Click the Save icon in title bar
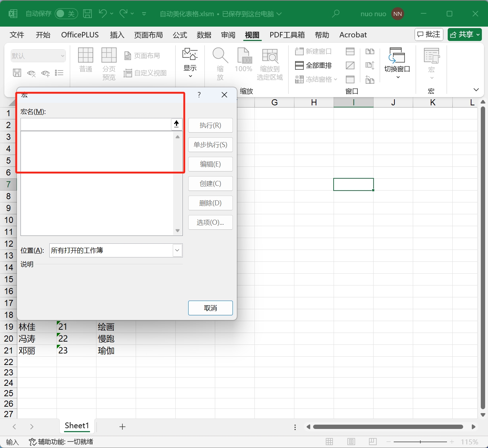Image resolution: width=488 pixels, height=448 pixels. pos(87,14)
